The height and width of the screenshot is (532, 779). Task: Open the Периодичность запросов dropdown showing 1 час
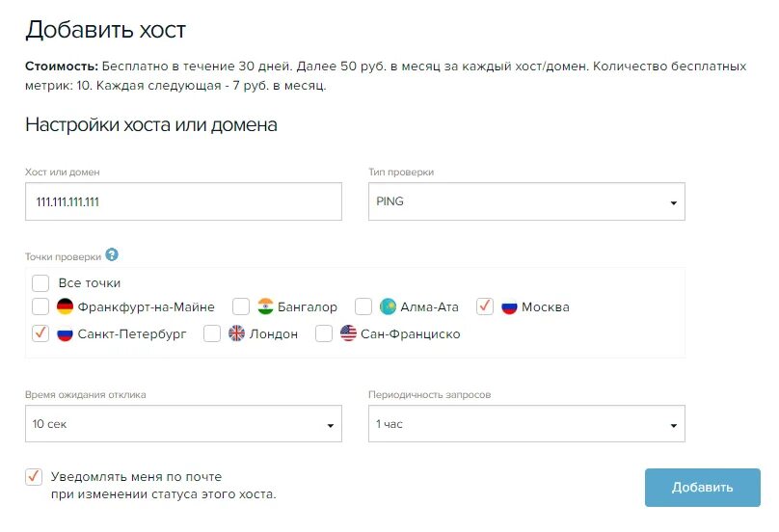click(526, 424)
